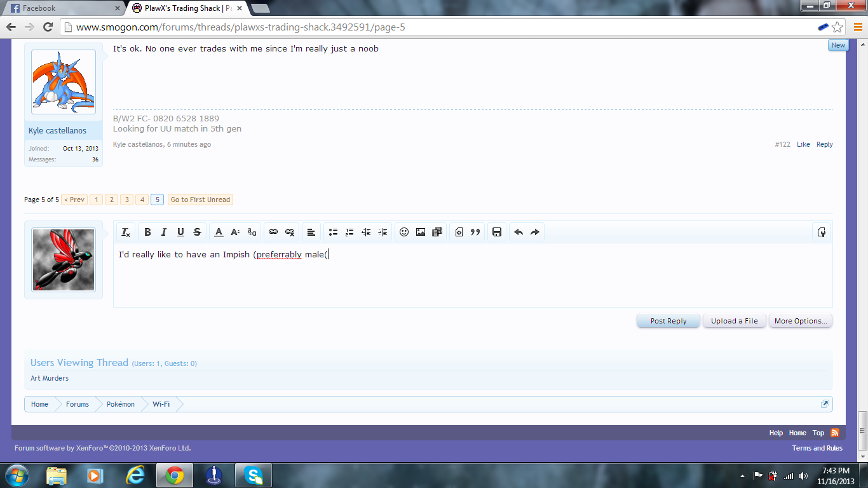Screen dimensions: 868x488
Task: Open Skype from the taskbar
Action: (x=253, y=475)
